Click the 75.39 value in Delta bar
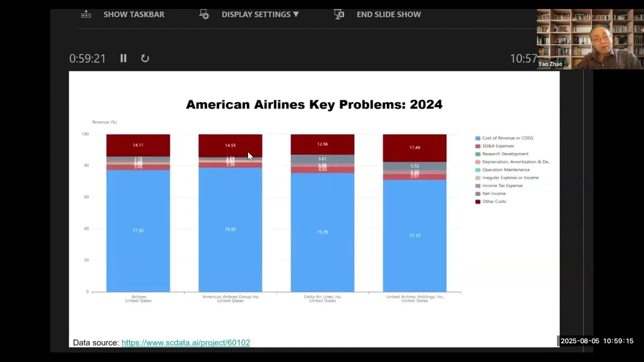This screenshot has width=644, height=362. point(322,232)
